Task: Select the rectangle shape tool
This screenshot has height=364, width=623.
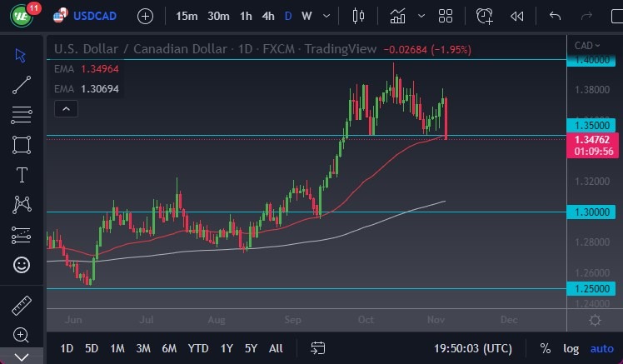Action: (x=22, y=145)
